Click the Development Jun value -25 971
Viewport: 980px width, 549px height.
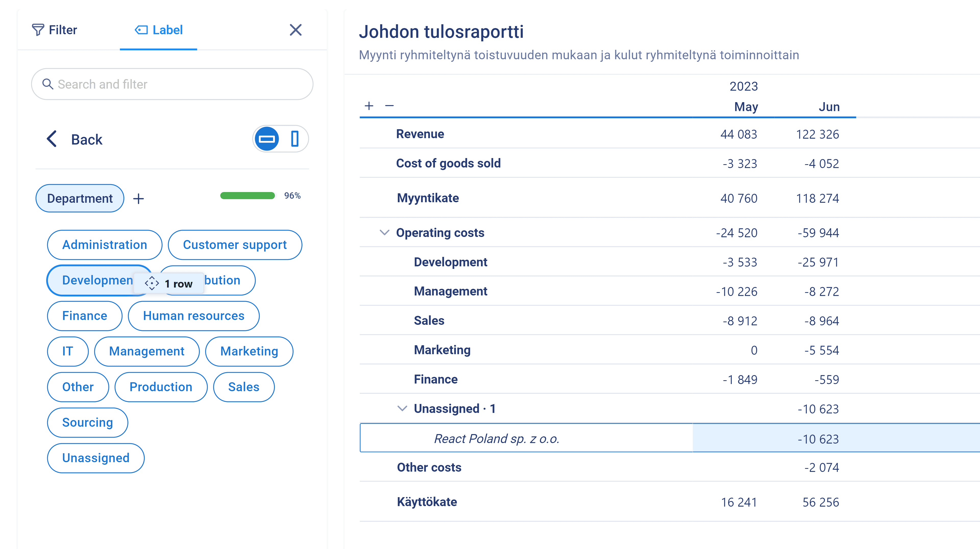coord(818,262)
